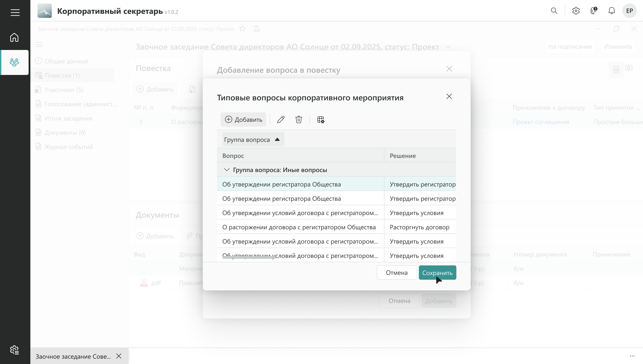This screenshot has height=364, width=643.
Task: Open search magnifier icon in header
Action: (x=554, y=11)
